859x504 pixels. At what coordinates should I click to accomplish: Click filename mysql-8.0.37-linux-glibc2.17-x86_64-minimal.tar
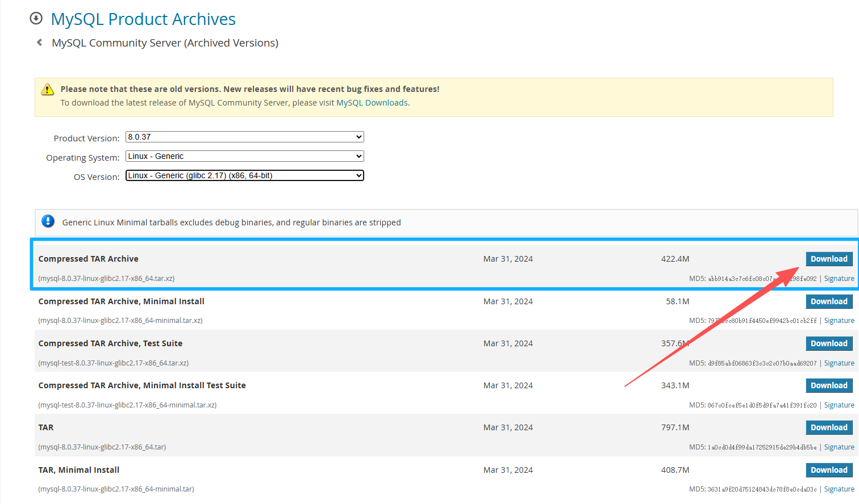click(x=116, y=489)
